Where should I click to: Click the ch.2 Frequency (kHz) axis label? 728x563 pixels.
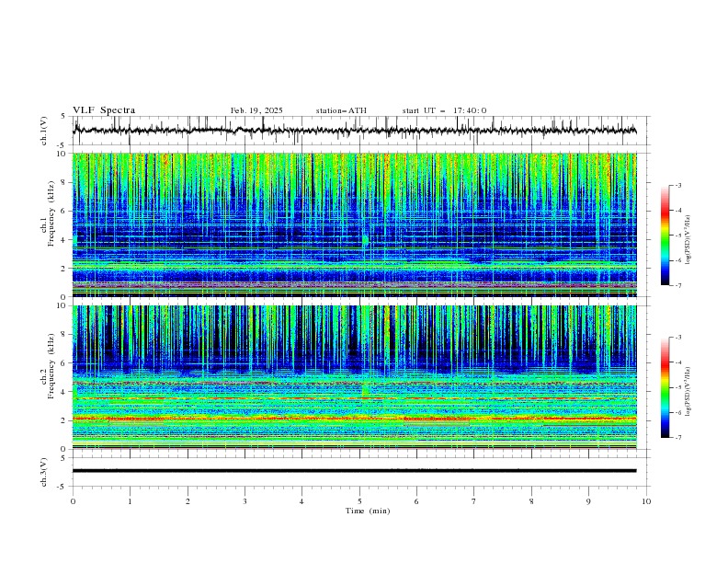[x=47, y=365]
